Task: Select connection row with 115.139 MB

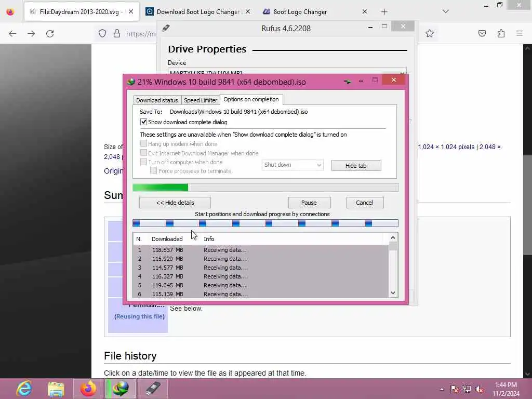Action: 261,294
